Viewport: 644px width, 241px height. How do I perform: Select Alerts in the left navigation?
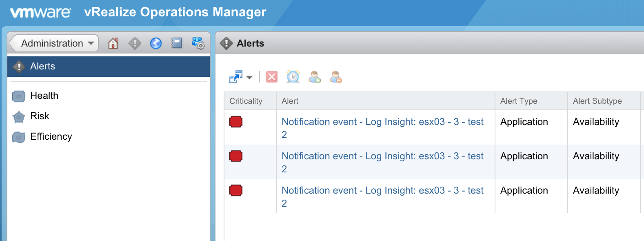[x=42, y=66]
